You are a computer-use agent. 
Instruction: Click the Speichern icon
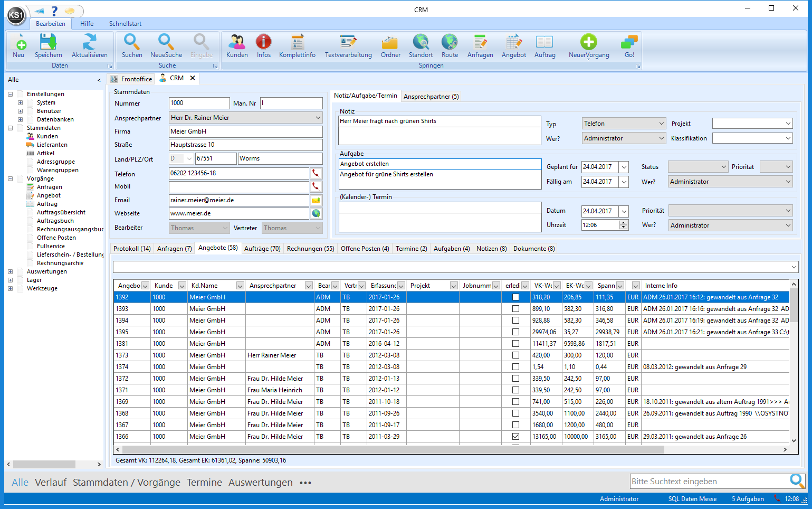[48, 45]
